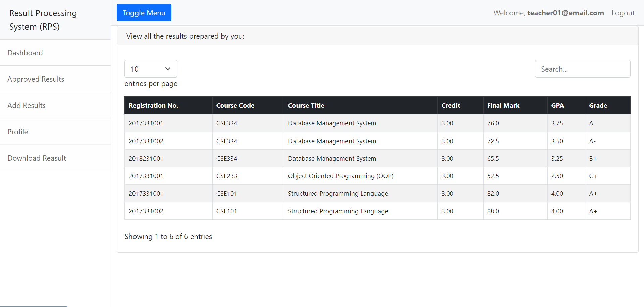Navigate to Add Results page
The height and width of the screenshot is (307, 644).
click(26, 105)
